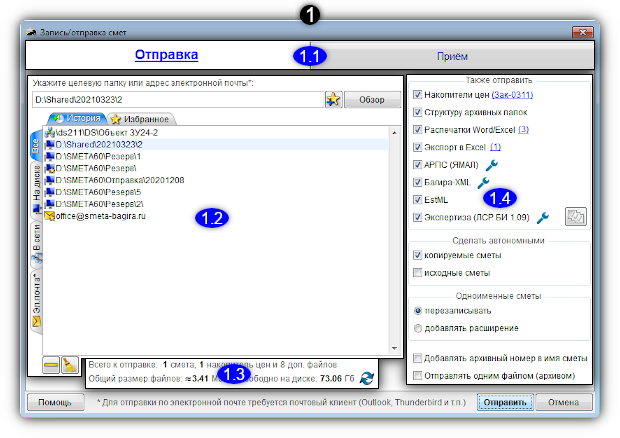Click the minus remove-entry button under the list
The image size is (620, 438).
click(51, 365)
